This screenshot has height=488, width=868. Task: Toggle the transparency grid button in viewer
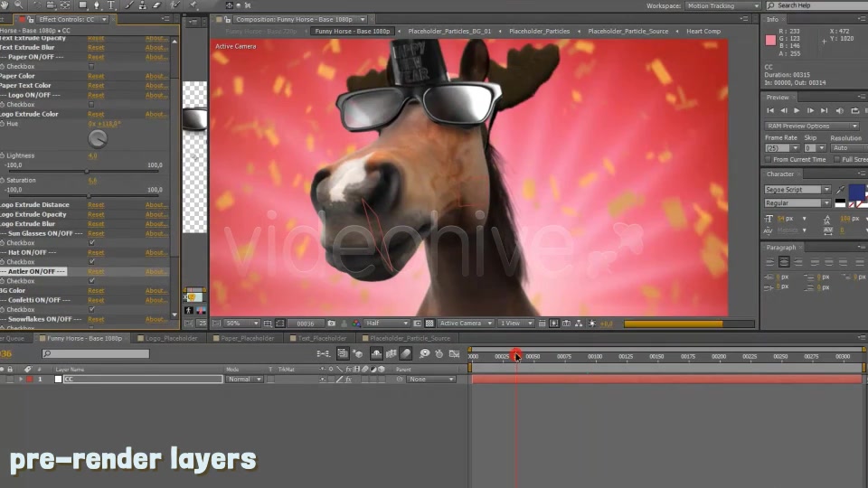point(429,324)
